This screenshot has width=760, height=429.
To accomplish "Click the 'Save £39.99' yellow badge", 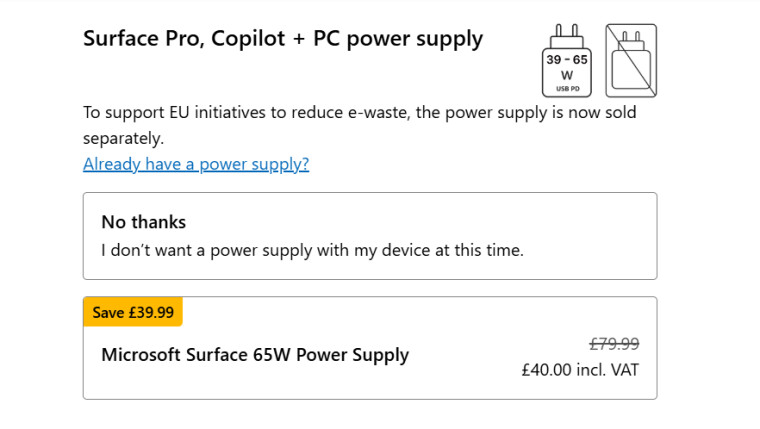I will tap(133, 312).
